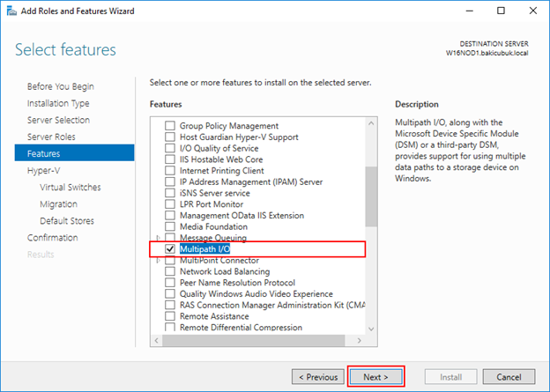Expand the Message Queuing tree node
The height and width of the screenshot is (392, 550).
point(158,238)
